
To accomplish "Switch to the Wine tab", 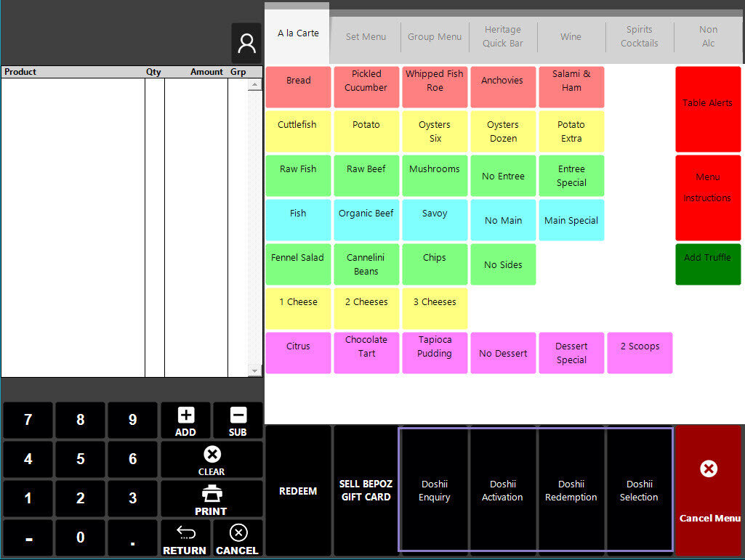I will (571, 37).
